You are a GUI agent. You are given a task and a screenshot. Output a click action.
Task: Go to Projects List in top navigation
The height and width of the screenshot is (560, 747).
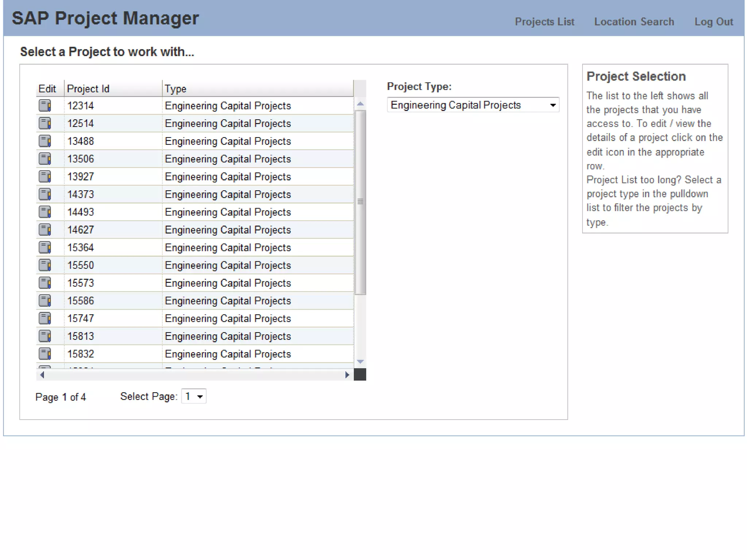pyautogui.click(x=544, y=22)
